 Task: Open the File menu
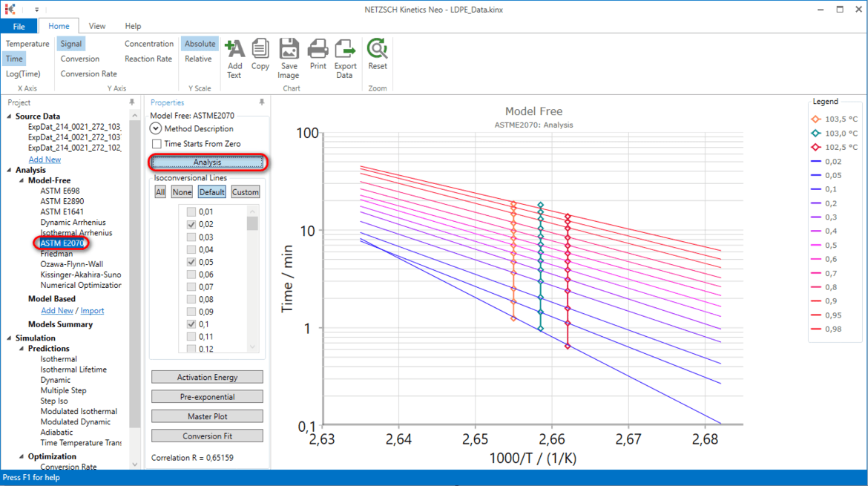[x=19, y=26]
